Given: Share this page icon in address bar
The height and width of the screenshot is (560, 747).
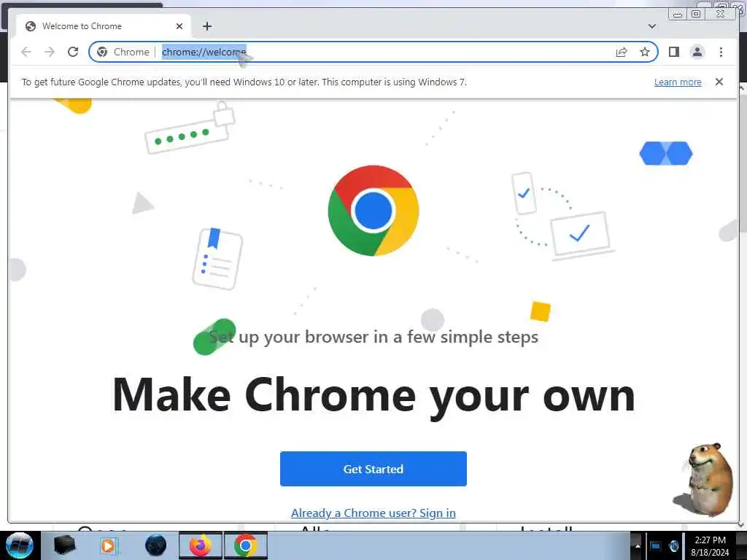Looking at the screenshot, I should click(622, 52).
